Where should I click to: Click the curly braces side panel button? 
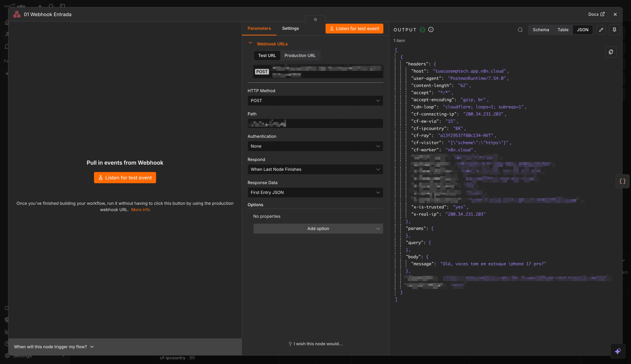(x=623, y=181)
